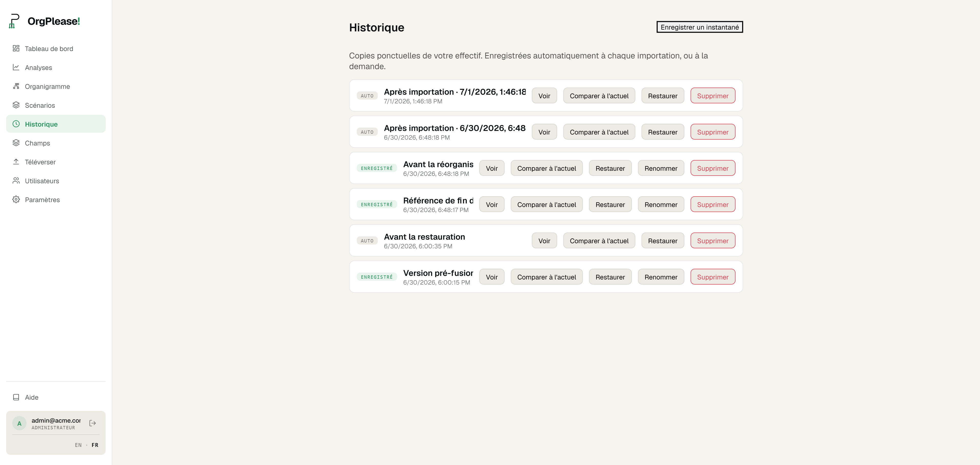Delete the Avant la réorganis snapshot
Screen dimensions: 980x465
[x=713, y=168]
